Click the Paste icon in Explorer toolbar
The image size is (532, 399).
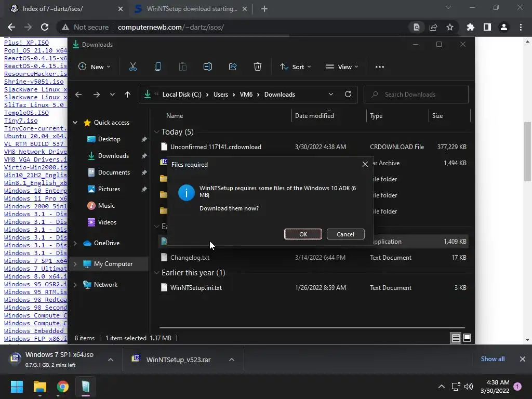pyautogui.click(x=182, y=67)
